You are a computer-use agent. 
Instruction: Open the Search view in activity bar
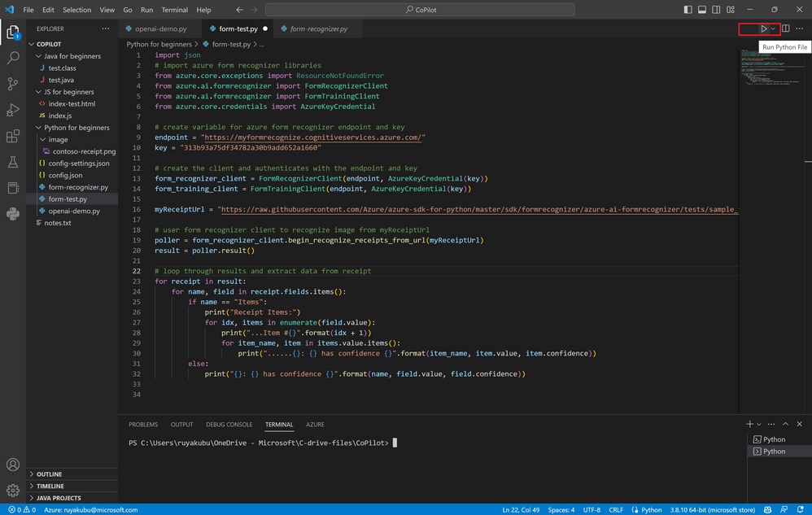pos(13,59)
